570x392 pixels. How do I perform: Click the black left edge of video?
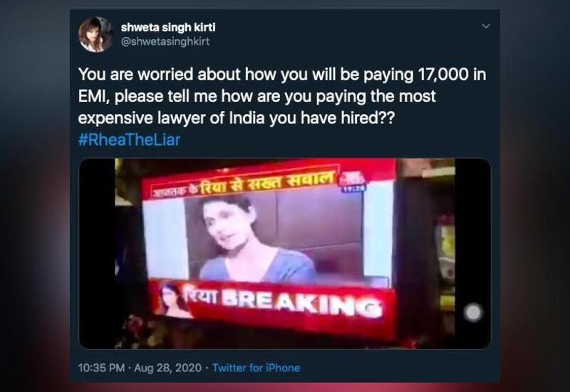click(x=97, y=254)
